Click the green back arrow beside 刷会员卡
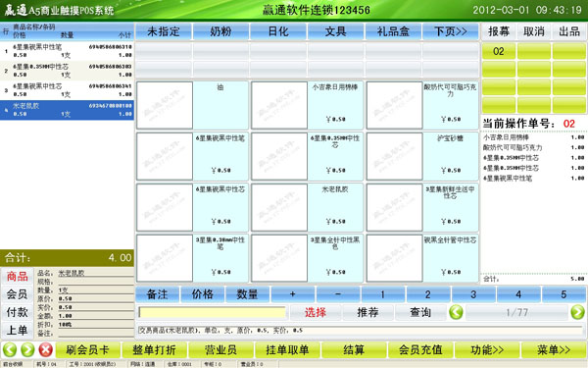This screenshot has width=588, height=368. pos(10,349)
